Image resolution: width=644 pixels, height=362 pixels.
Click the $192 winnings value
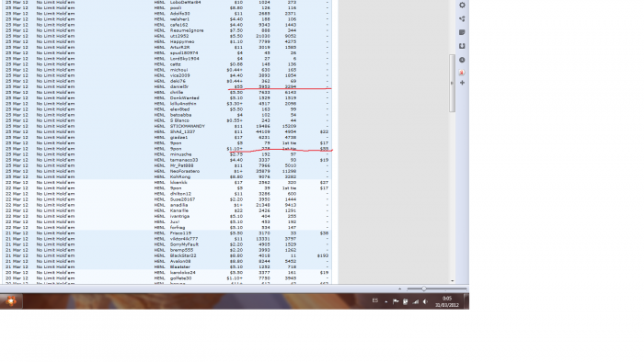(x=323, y=255)
